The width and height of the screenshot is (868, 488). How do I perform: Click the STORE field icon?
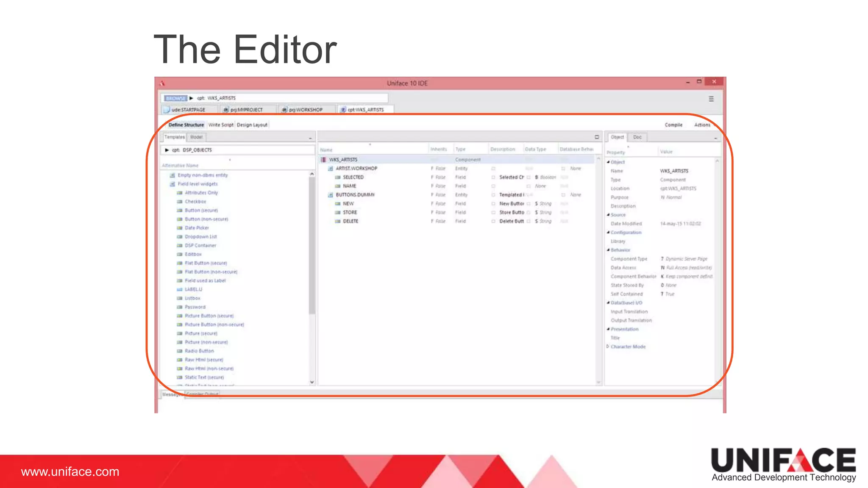pos(338,213)
